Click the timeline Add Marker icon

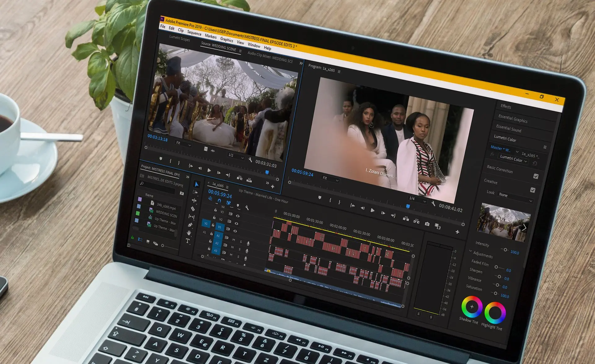point(238,205)
